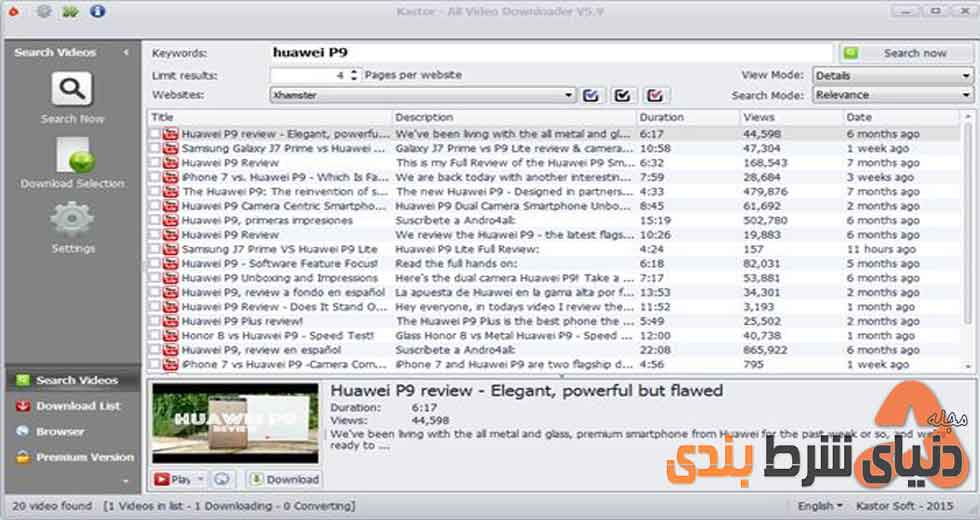Viewport: 980px width, 520px height.
Task: Click the round icon next to Play button
Action: coord(221,479)
